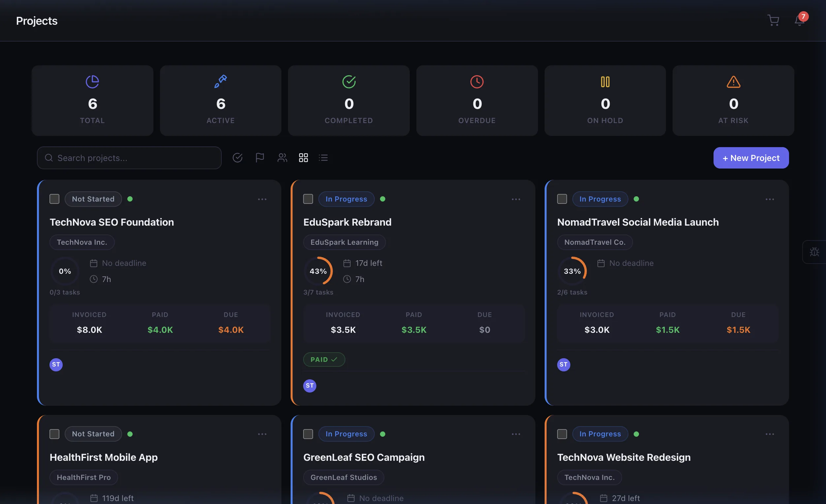Click the flag filter icon
Image resolution: width=826 pixels, height=504 pixels.
coord(260,158)
